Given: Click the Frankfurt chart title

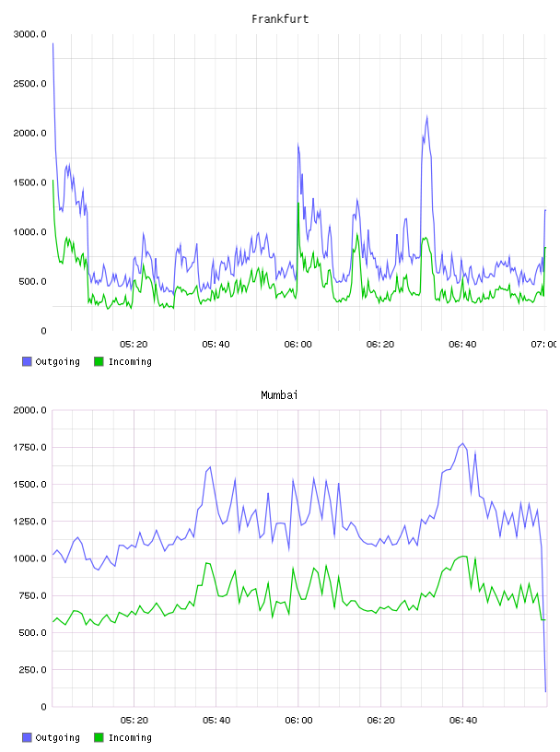Looking at the screenshot, I should pos(280,19).
